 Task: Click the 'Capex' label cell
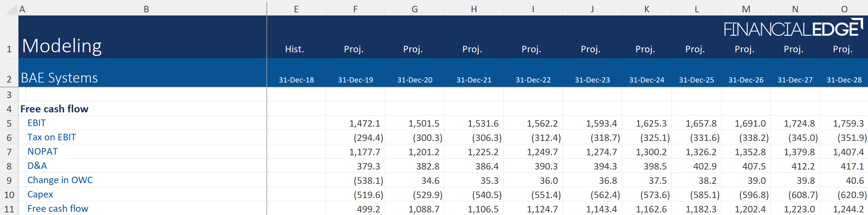click(x=40, y=195)
